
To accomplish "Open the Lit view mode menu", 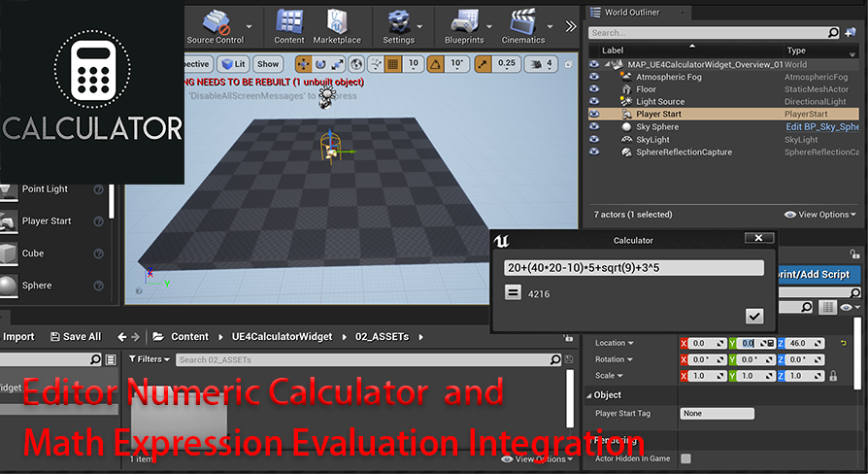I will [x=233, y=64].
